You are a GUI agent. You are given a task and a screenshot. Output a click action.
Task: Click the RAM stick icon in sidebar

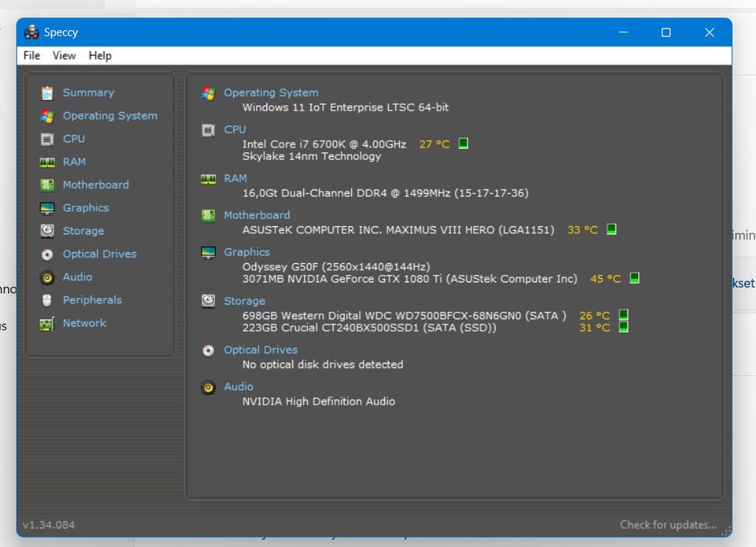pos(46,162)
